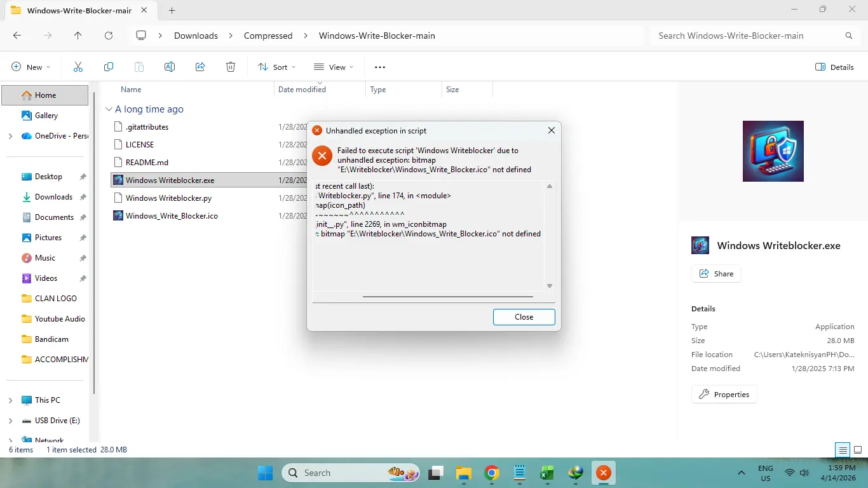Click the Wi-Fi network tray icon
The height and width of the screenshot is (488, 868).
790,473
